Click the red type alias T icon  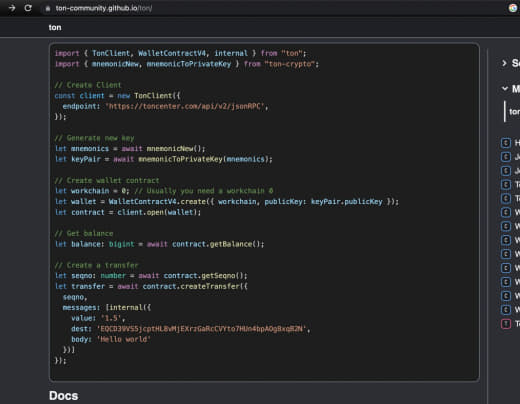tap(506, 324)
